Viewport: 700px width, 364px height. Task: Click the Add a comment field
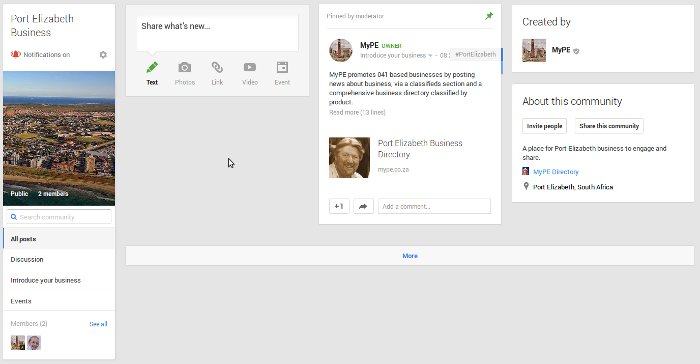(434, 206)
